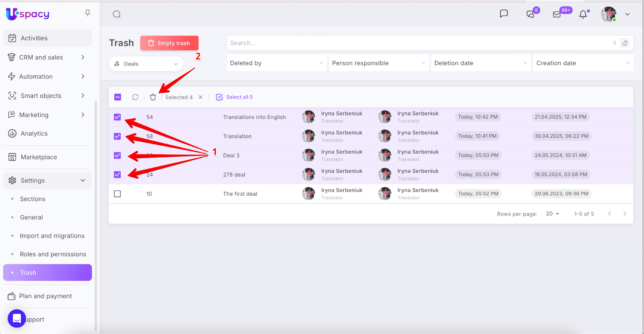Uncheck the Translations into English row
This screenshot has width=644, height=334.
click(x=118, y=117)
